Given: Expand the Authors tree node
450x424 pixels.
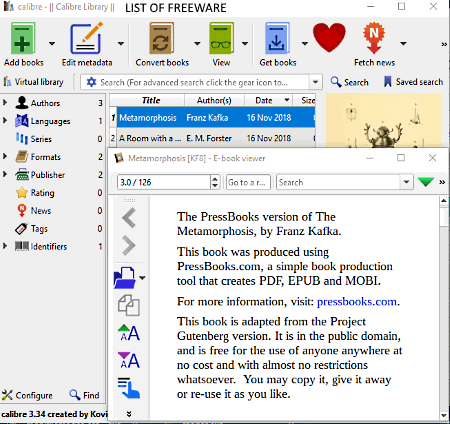Looking at the screenshot, I should click(x=5, y=102).
